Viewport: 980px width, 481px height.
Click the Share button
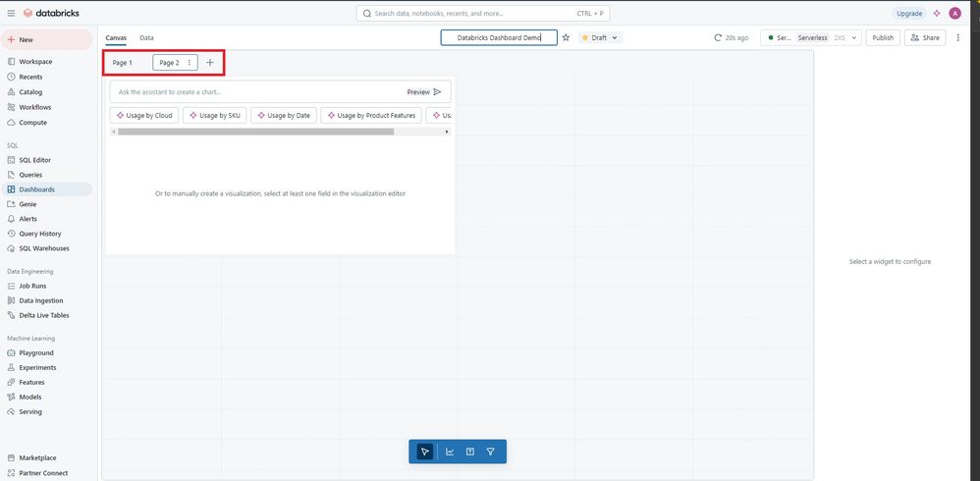(x=925, y=37)
